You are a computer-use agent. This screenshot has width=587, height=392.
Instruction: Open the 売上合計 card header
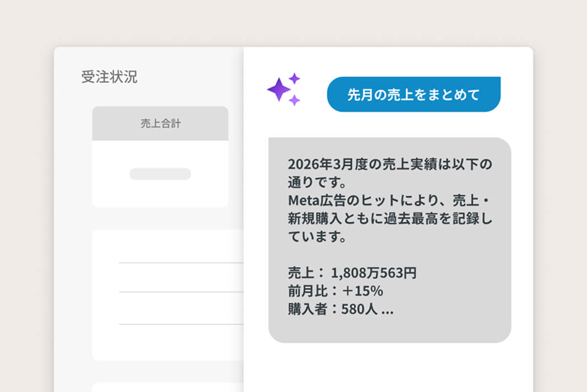coord(160,124)
